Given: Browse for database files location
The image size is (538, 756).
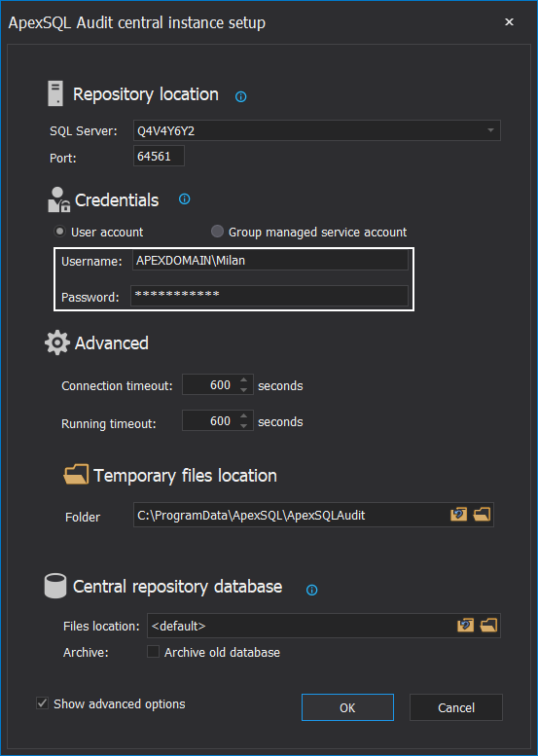Looking at the screenshot, I should [x=488, y=626].
